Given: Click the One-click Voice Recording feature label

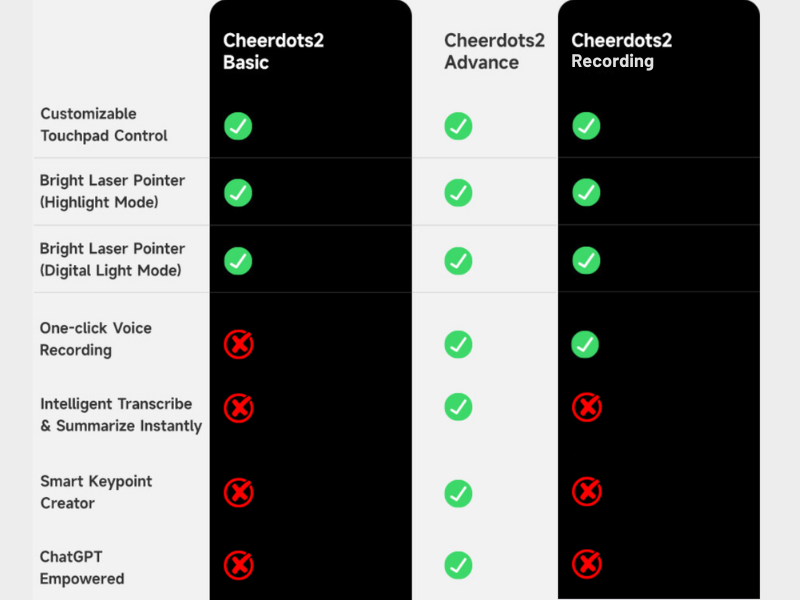Looking at the screenshot, I should tap(95, 339).
